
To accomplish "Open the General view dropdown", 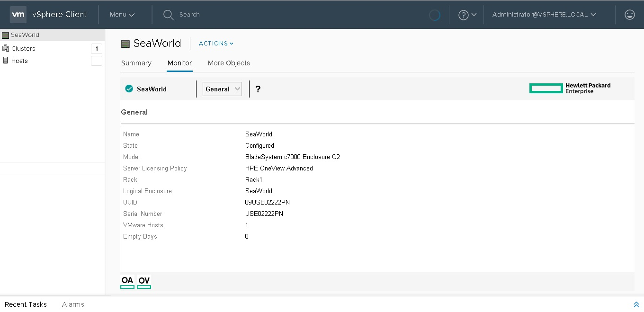I will pyautogui.click(x=222, y=89).
